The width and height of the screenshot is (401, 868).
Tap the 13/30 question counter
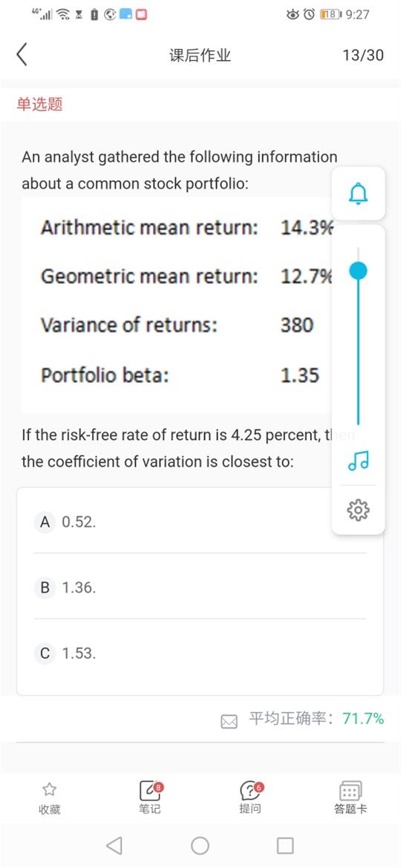pos(363,56)
